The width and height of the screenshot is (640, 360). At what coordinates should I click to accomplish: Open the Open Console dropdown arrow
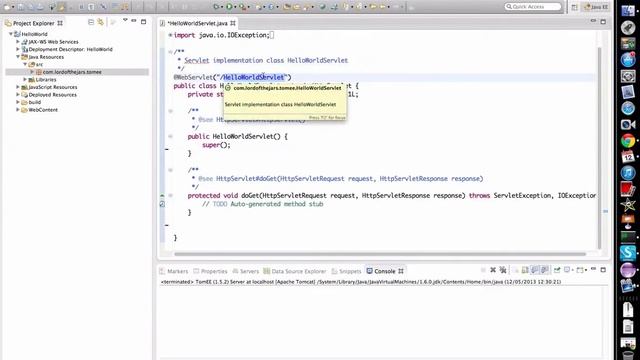(586, 270)
